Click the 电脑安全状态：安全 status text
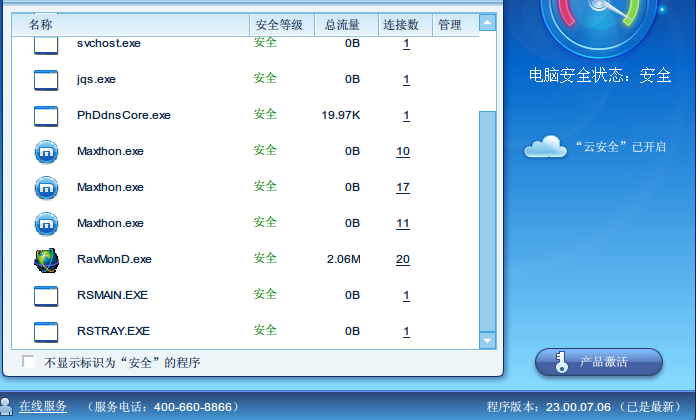Viewport: 696px width, 420px height. point(600,75)
